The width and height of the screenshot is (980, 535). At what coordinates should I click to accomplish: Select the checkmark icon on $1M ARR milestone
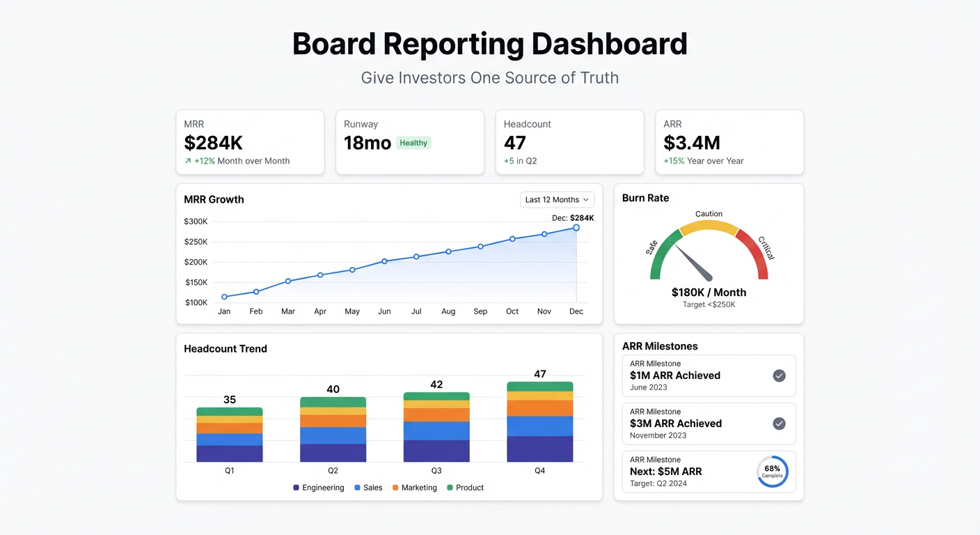pyautogui.click(x=779, y=375)
